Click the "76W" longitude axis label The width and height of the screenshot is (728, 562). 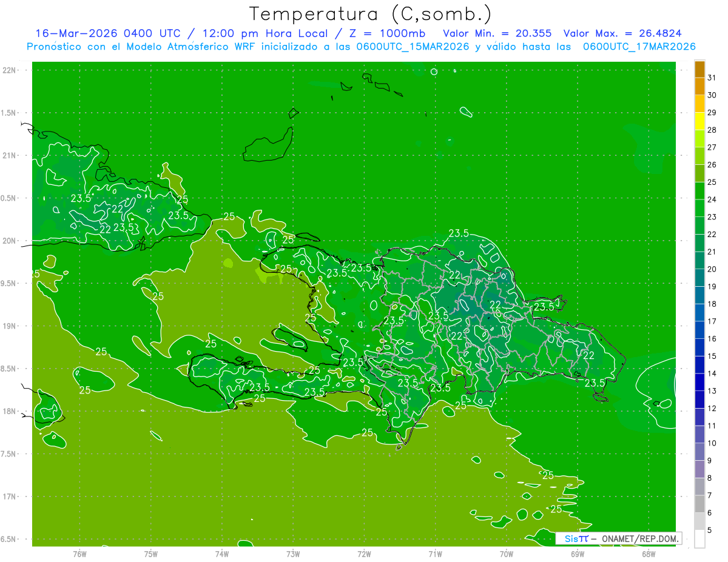[79, 554]
